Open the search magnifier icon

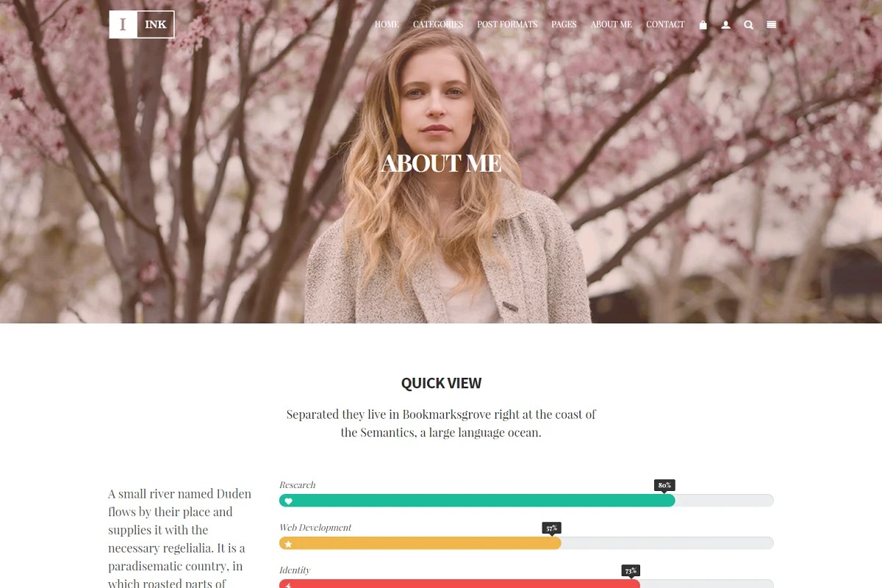coord(748,24)
